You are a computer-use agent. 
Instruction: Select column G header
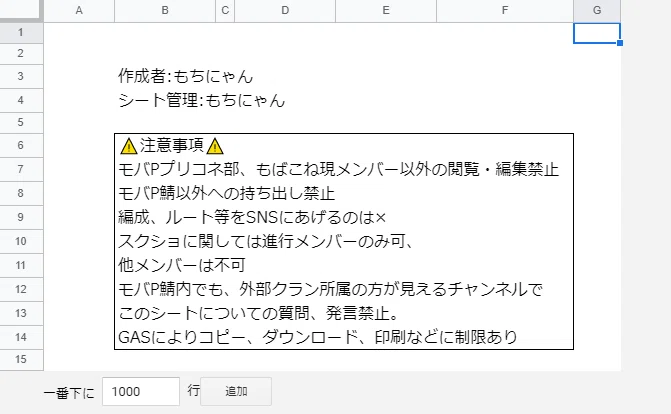(x=597, y=11)
